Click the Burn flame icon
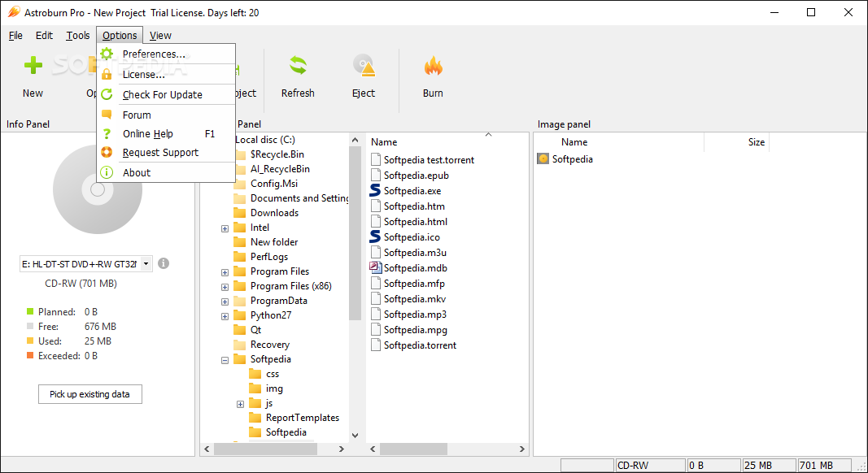868x473 pixels. (433, 65)
